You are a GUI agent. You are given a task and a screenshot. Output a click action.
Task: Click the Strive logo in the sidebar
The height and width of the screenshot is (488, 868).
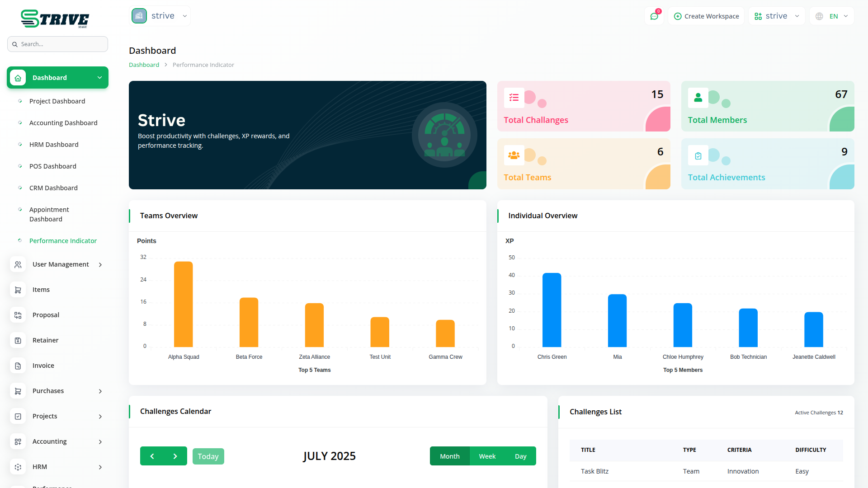tap(55, 19)
